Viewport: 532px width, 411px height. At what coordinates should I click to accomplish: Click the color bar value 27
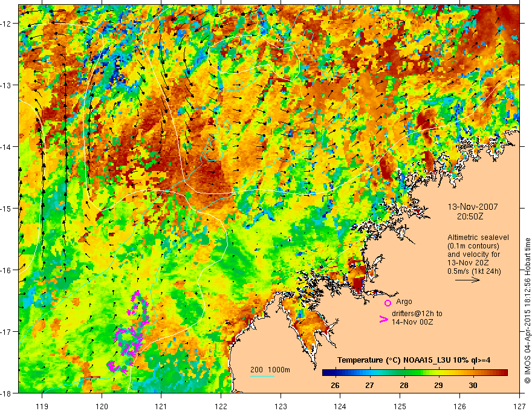(x=369, y=386)
